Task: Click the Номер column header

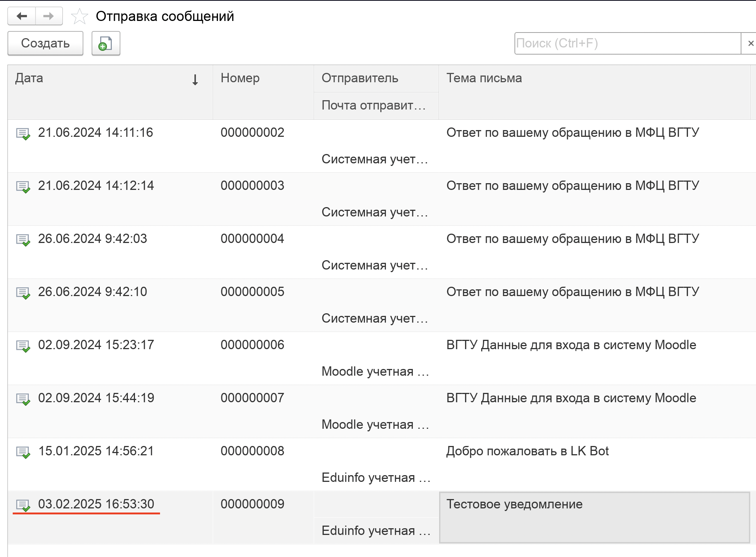Action: 240,78
